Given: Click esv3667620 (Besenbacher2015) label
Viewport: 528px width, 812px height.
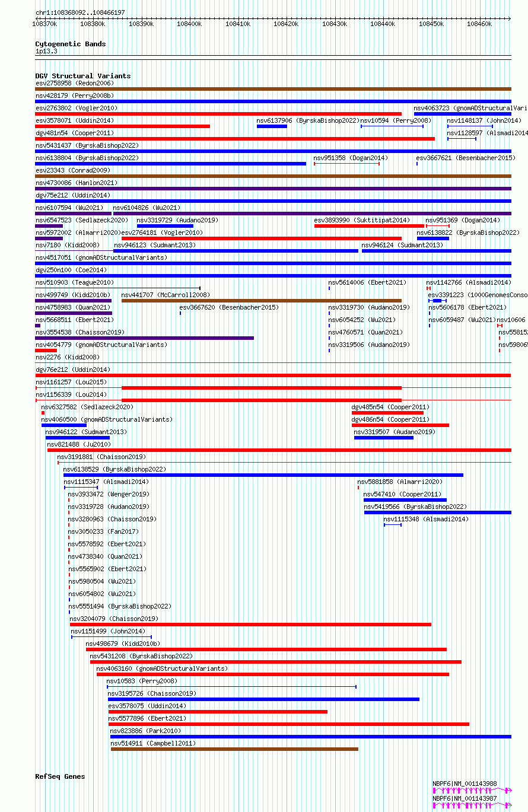Looking at the screenshot, I should coord(229,307).
